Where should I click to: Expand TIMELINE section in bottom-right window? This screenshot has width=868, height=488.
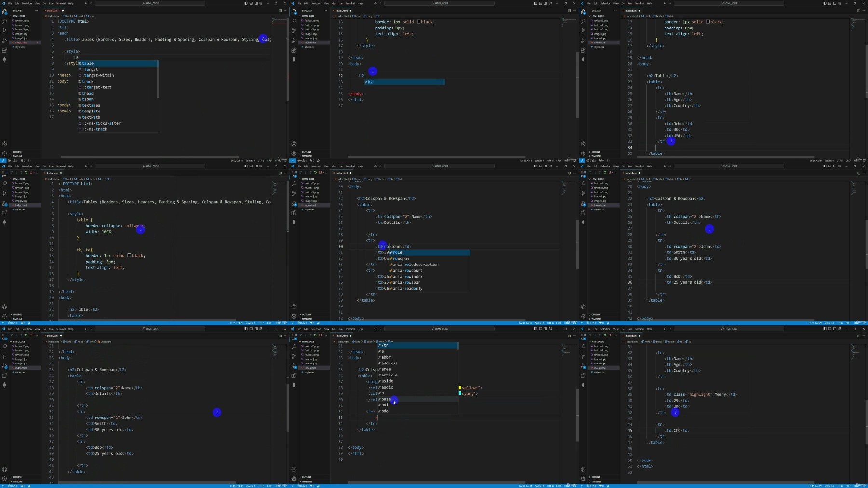pyautogui.click(x=596, y=481)
